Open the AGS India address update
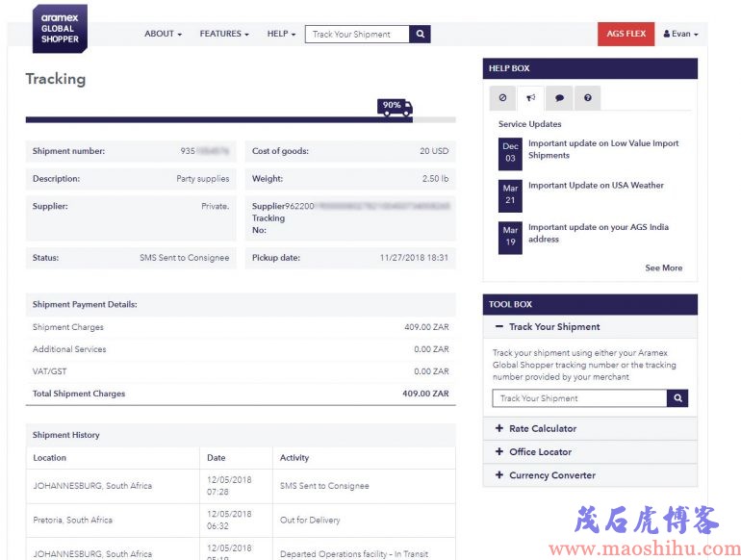The image size is (741, 560). [x=599, y=233]
